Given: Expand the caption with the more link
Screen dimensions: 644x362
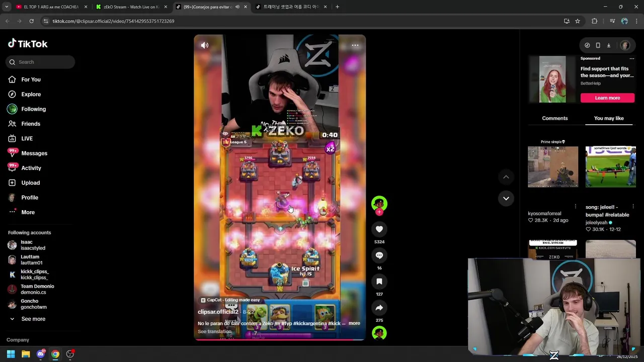Looking at the screenshot, I should coord(354,323).
